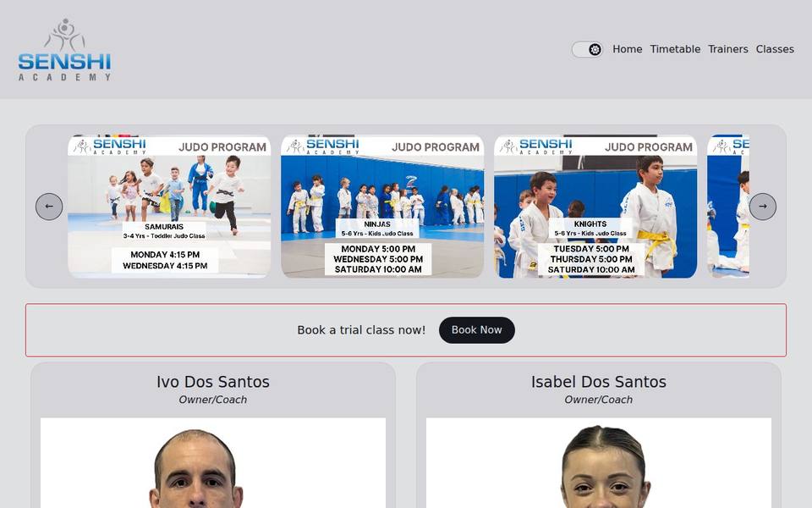The height and width of the screenshot is (508, 812).
Task: Click the 'Book a trial class now!' text
Action: (361, 330)
